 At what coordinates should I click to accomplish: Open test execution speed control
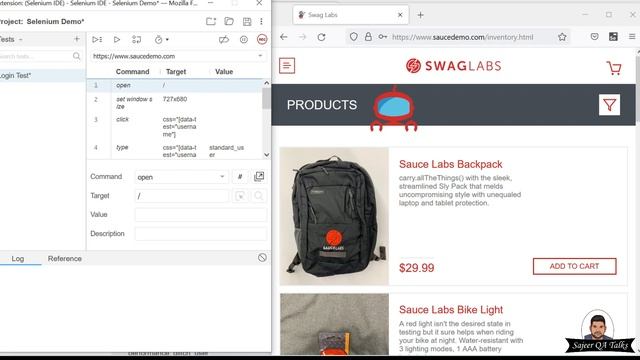tap(162, 40)
